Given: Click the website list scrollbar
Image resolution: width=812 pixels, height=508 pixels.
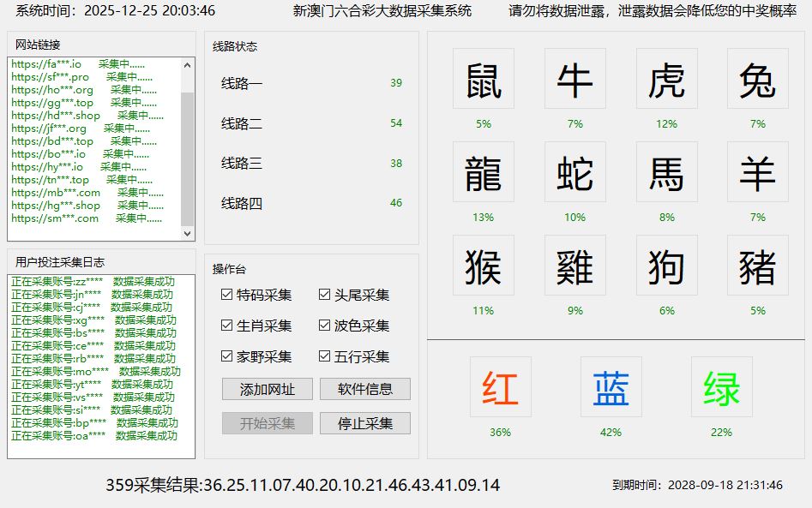Looking at the screenshot, I should 186,146.
